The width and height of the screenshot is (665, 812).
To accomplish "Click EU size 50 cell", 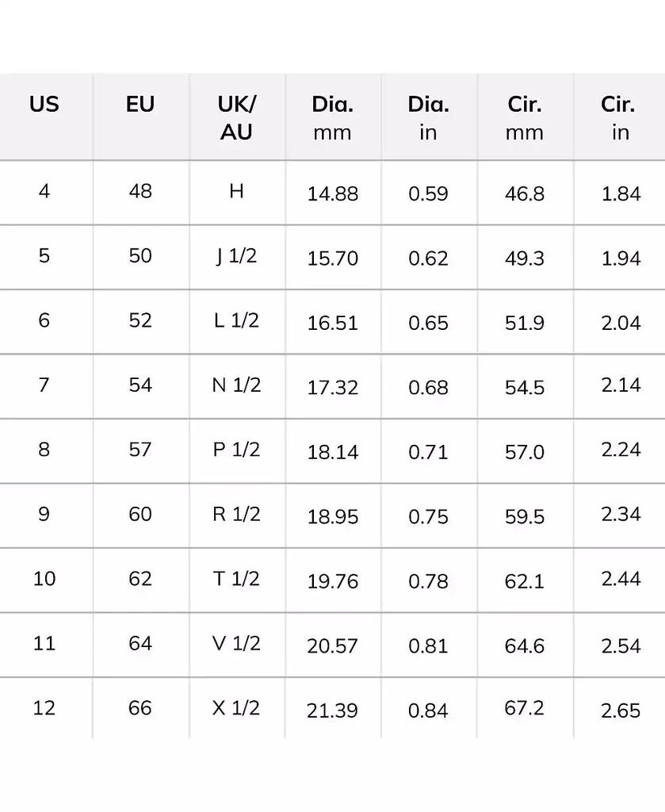I will 140,256.
